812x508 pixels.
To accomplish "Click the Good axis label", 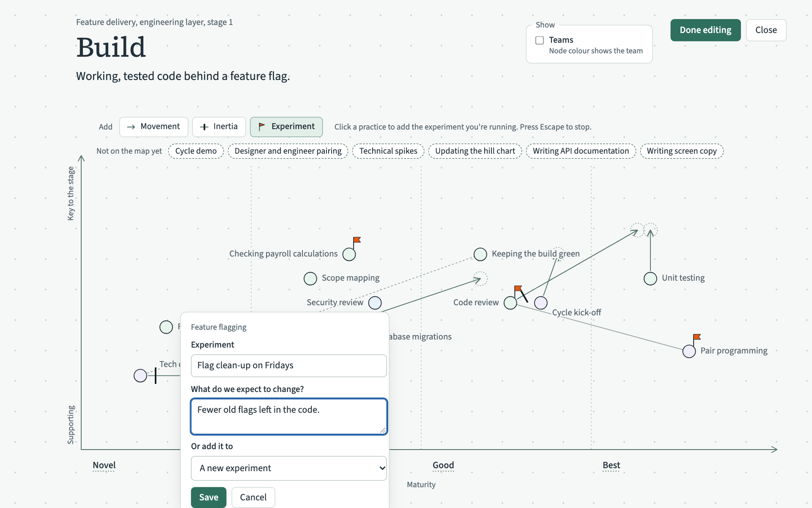I will pos(443,465).
